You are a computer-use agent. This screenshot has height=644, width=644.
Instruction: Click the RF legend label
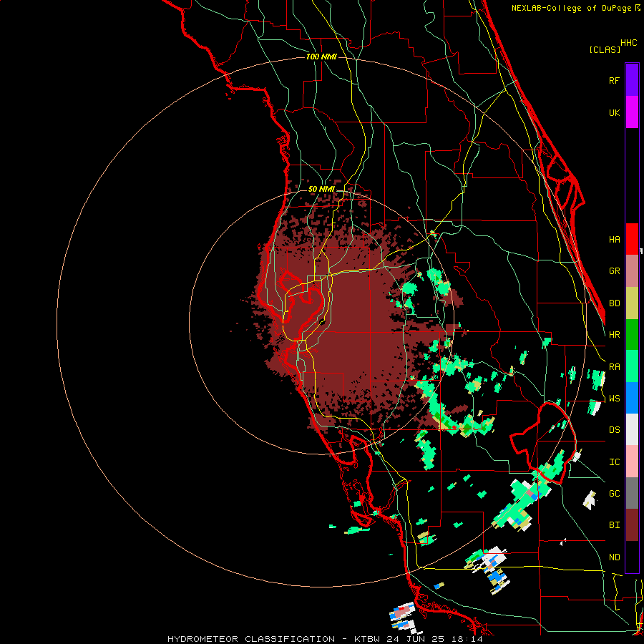point(614,80)
